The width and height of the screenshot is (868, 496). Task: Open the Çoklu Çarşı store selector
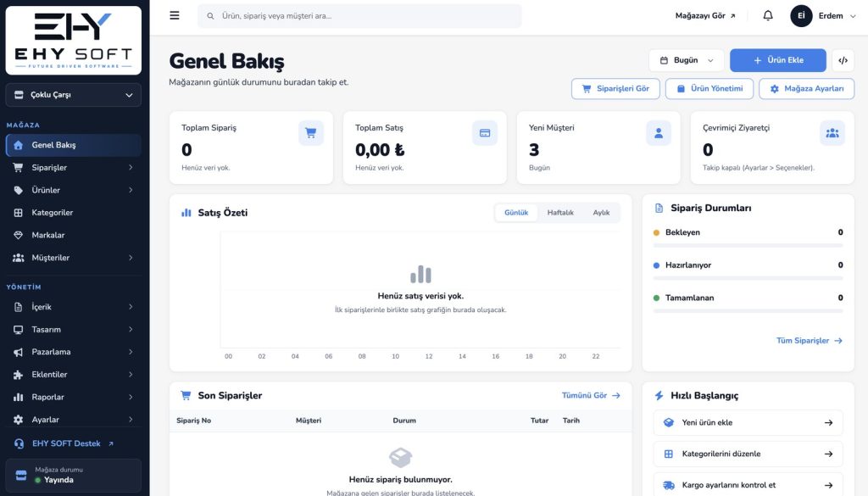(x=74, y=95)
